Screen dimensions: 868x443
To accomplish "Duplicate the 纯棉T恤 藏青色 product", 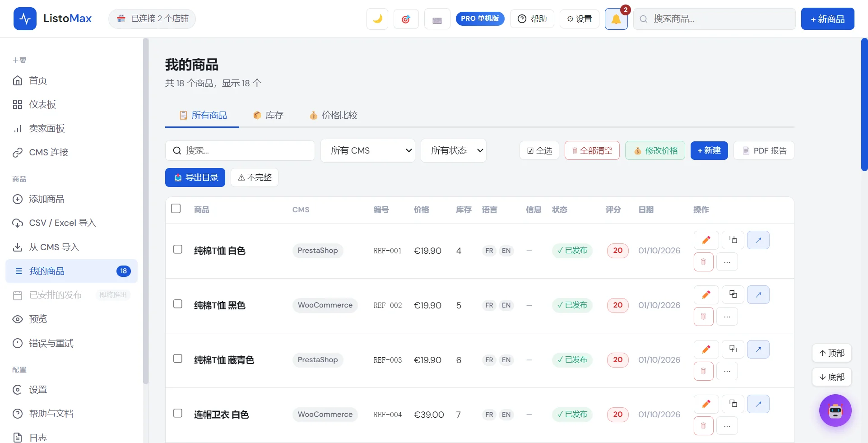I will pos(733,349).
